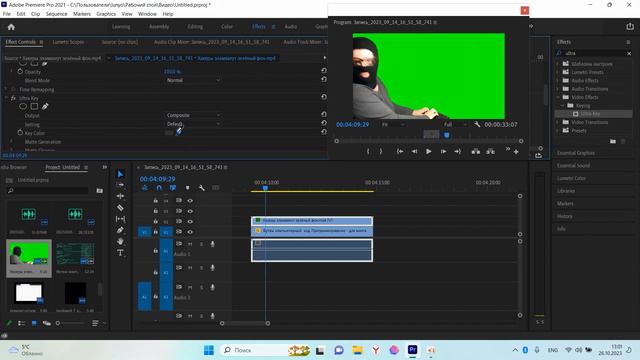
Task: Reset the Key Color parameter
Action: pyautogui.click(x=324, y=132)
